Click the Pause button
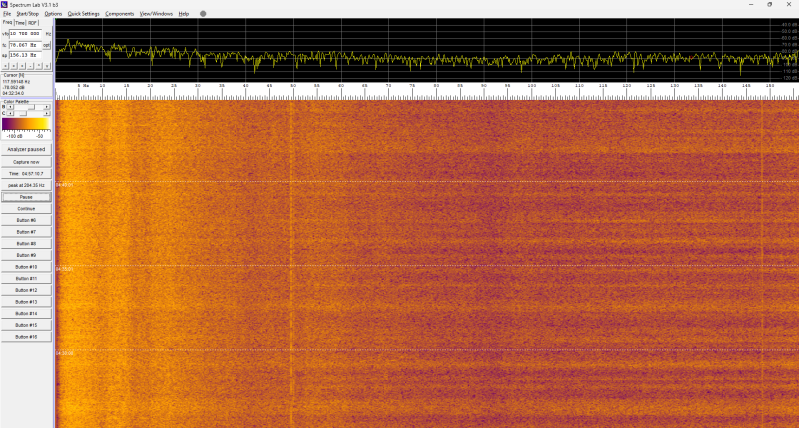799x428 pixels. pos(26,197)
